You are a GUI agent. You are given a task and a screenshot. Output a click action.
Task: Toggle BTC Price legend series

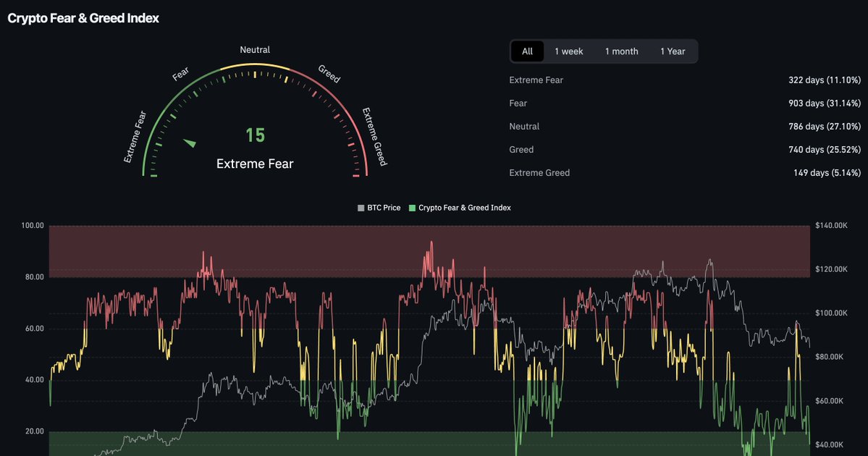coord(379,208)
